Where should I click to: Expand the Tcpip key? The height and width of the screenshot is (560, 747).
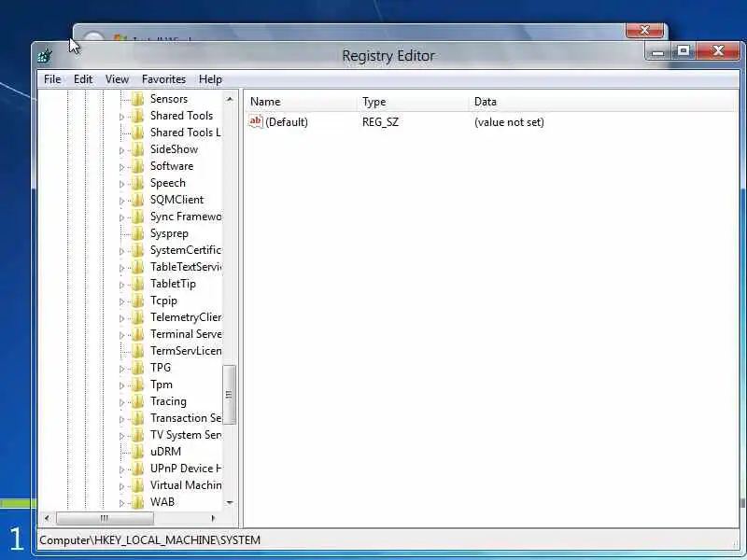click(121, 301)
